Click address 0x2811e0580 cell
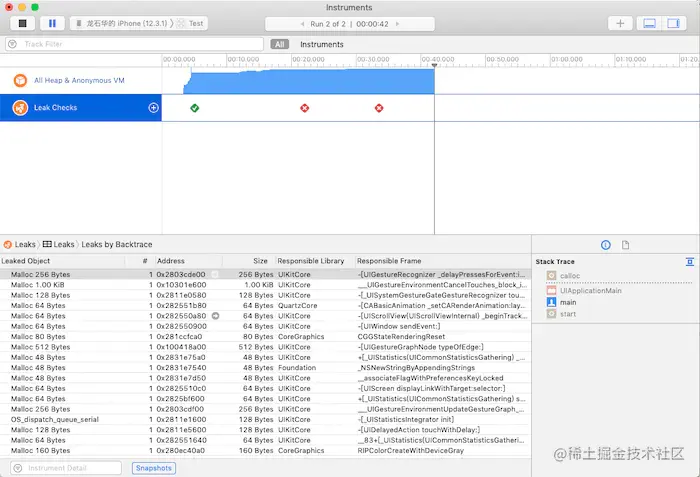The width and height of the screenshot is (700, 477). (x=181, y=295)
